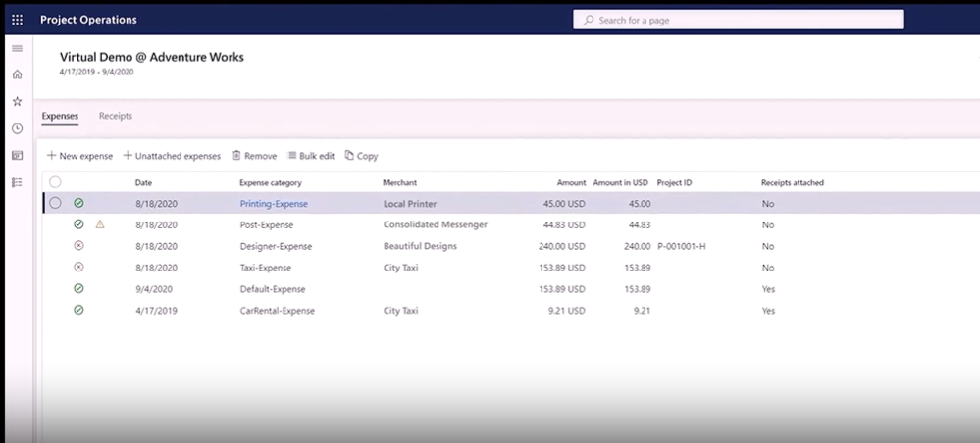Open Modules list icon in sidebar
This screenshot has height=443, width=980.
click(x=17, y=182)
